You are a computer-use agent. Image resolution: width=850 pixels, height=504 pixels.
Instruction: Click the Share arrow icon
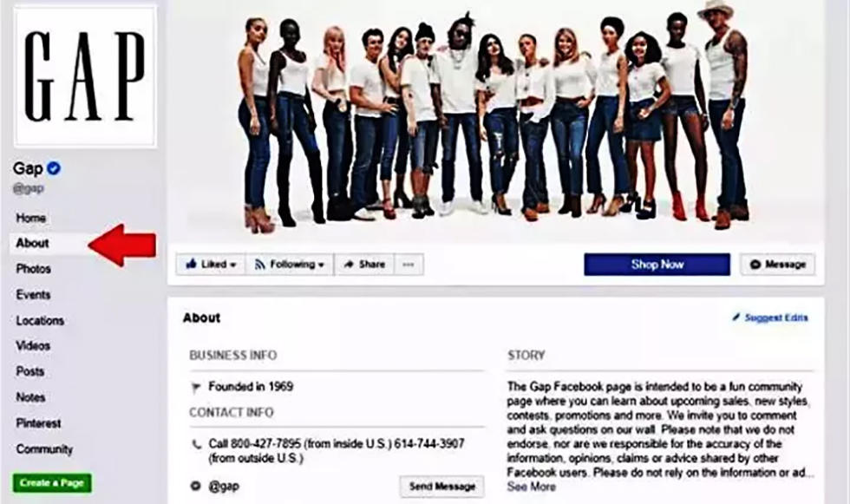[x=349, y=265]
